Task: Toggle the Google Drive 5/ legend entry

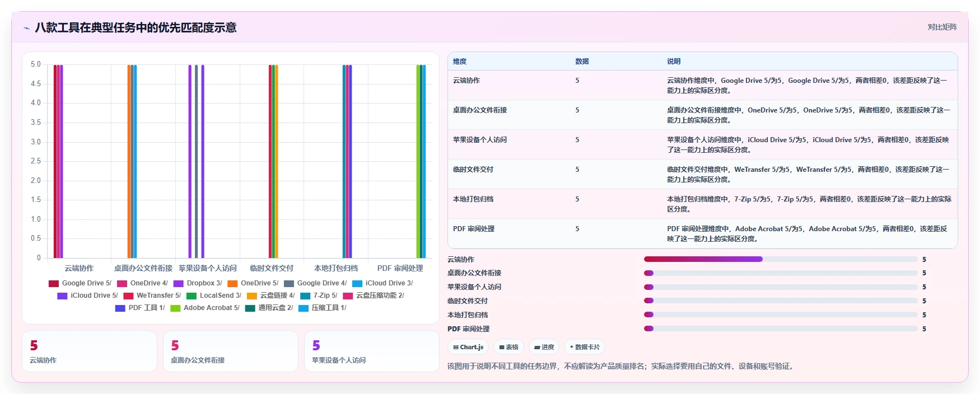Action: pos(80,283)
